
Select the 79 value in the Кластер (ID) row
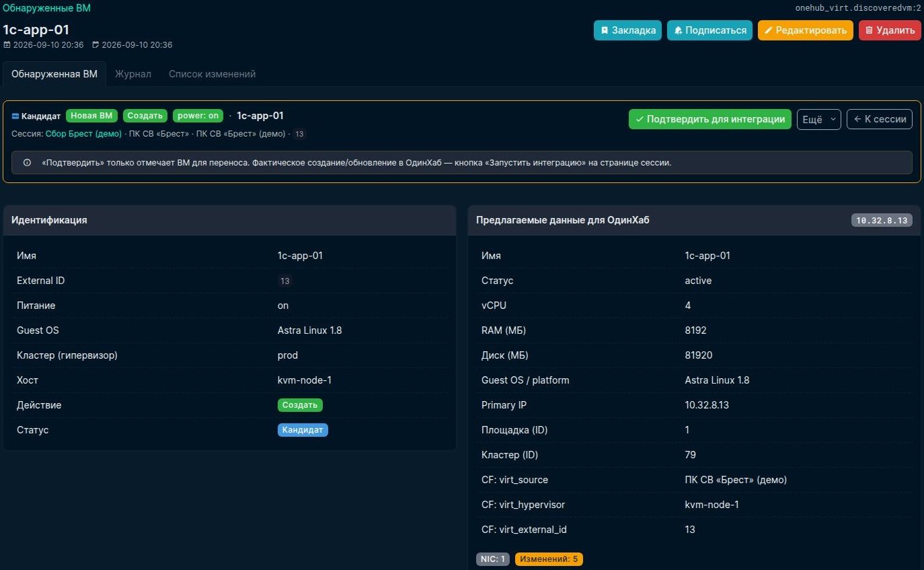tap(691, 455)
